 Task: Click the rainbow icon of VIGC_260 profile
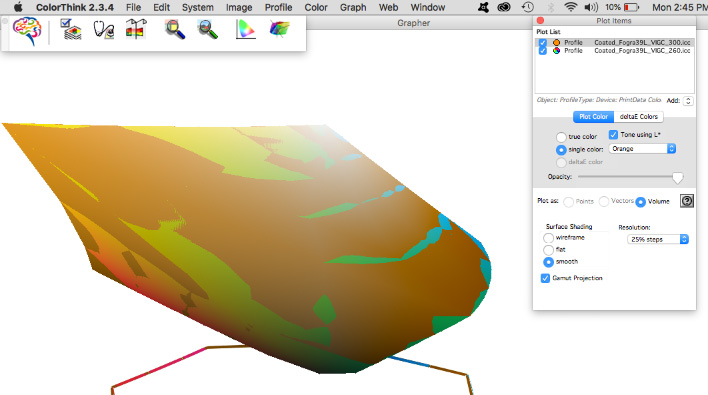(556, 51)
